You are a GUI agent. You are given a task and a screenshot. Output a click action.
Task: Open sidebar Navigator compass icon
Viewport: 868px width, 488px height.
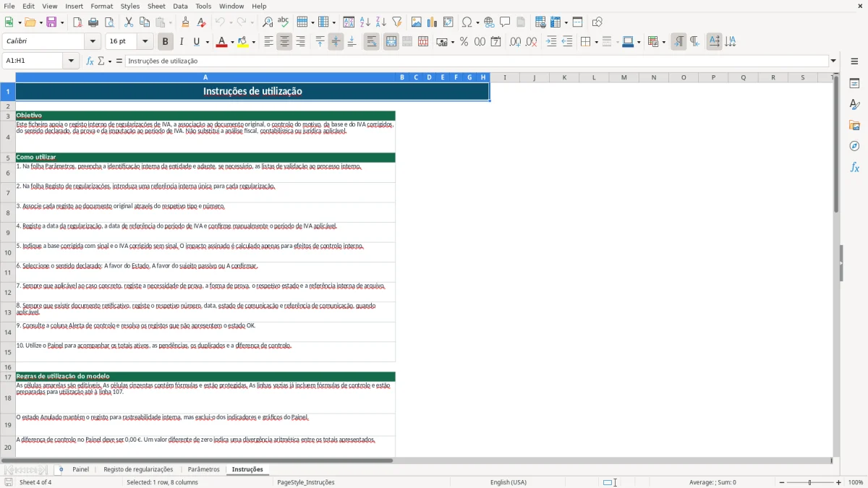tap(854, 146)
